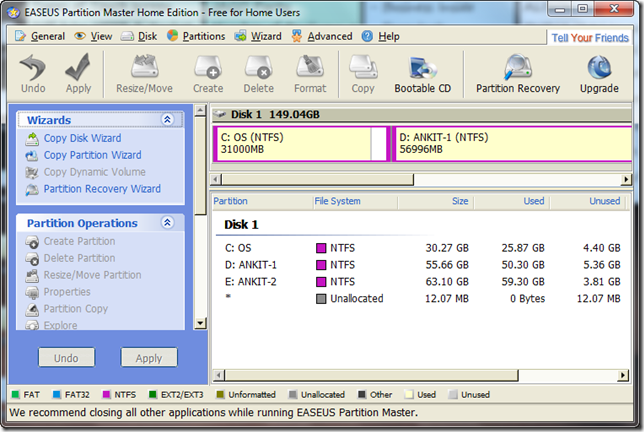Click Create Partition in Partition Operations
The width and height of the screenshot is (644, 432).
[79, 241]
